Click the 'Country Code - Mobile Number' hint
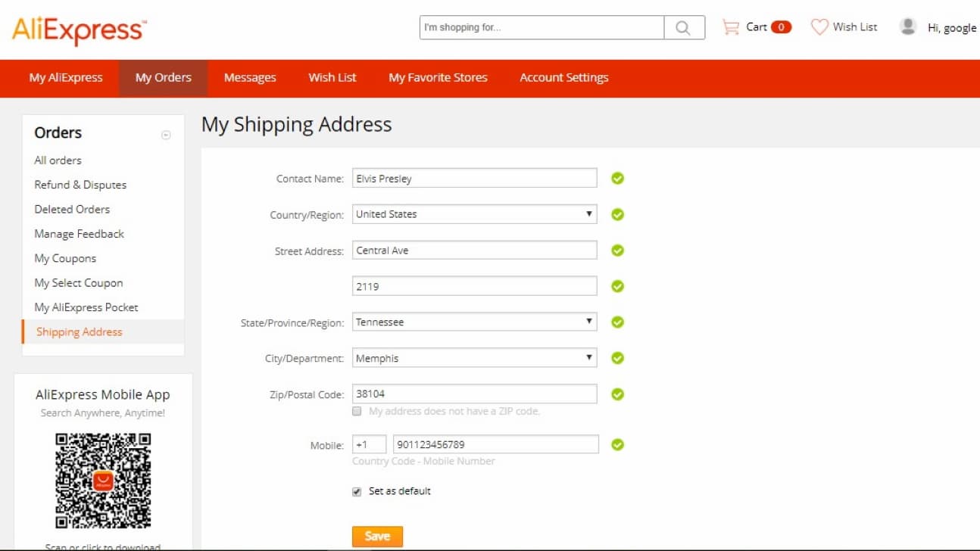 tap(423, 461)
